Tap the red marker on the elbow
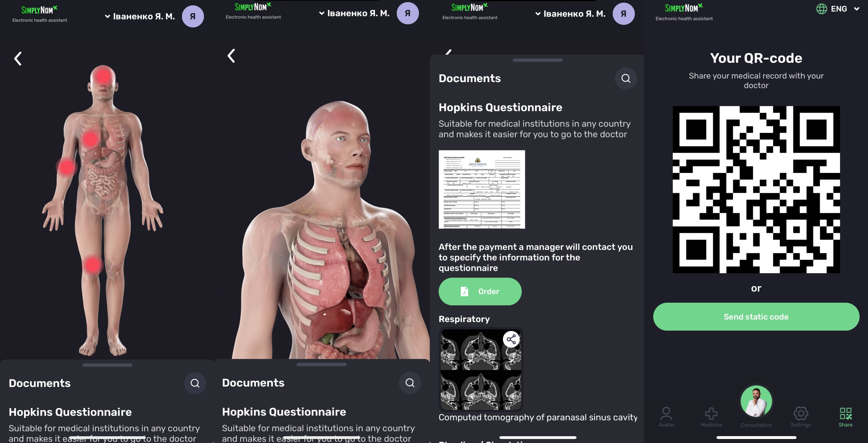 click(66, 167)
